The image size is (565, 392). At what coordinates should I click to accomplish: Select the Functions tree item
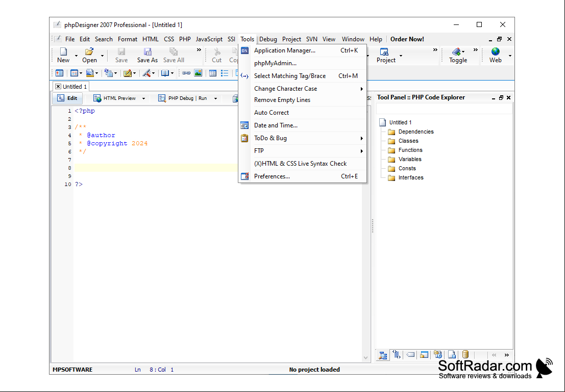[410, 150]
